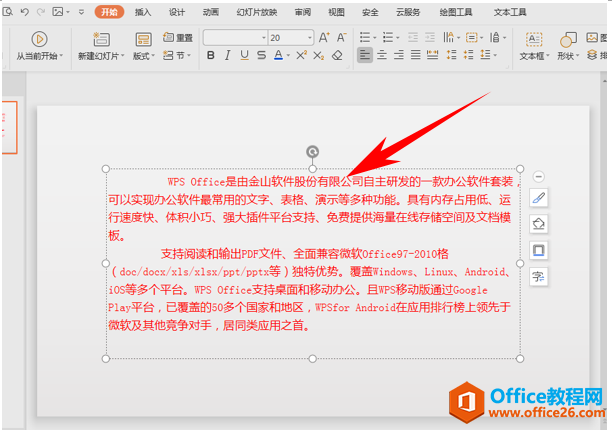Viewport: 612px width, 430px height.
Task: Click the Redo icon in quick access bar
Action: click(x=41, y=12)
